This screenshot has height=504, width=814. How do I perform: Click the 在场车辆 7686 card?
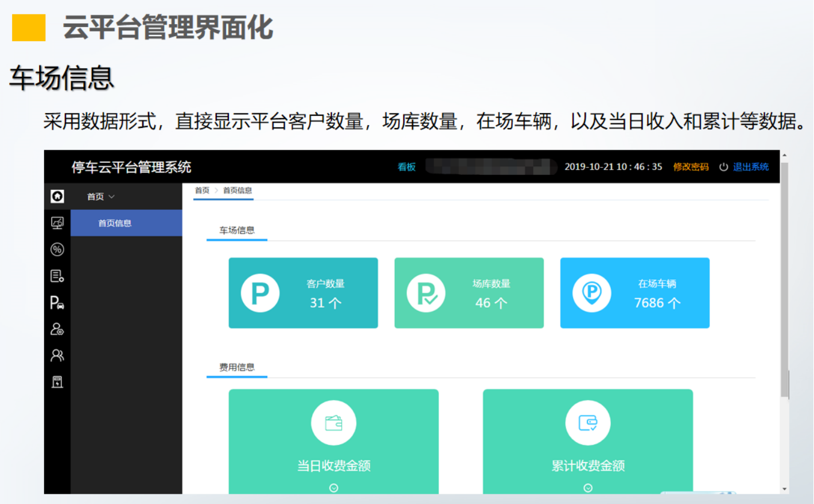[x=634, y=293]
